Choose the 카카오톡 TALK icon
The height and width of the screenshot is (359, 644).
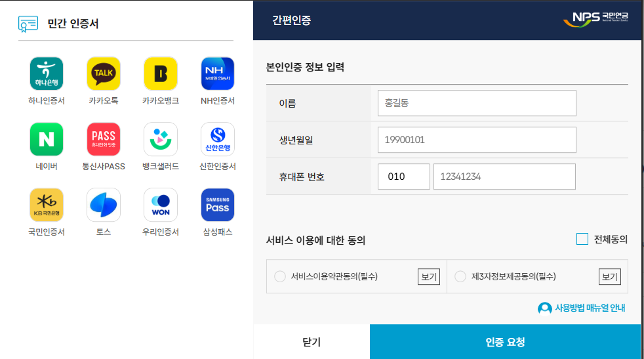(104, 74)
